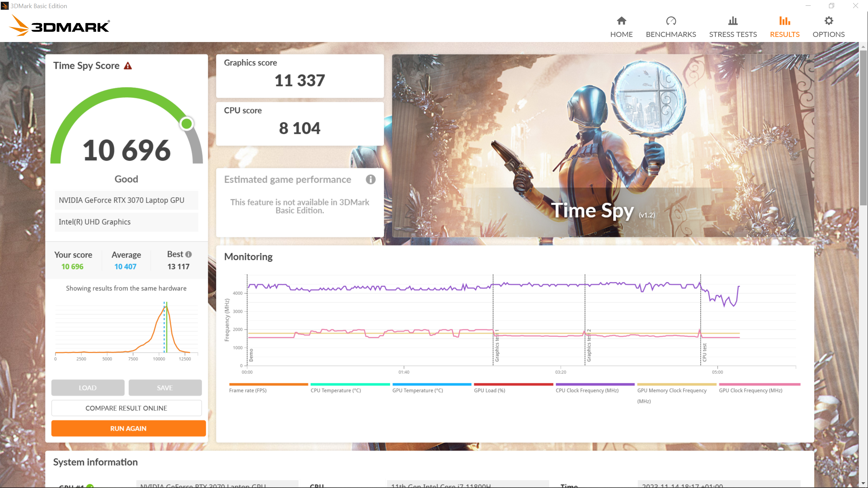This screenshot has height=488, width=868.
Task: Click the Graphics test 1 timeline marker
Action: 497,346
